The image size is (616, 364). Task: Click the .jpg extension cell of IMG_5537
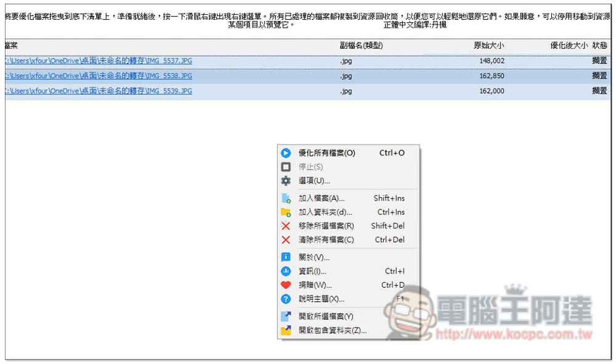point(346,61)
